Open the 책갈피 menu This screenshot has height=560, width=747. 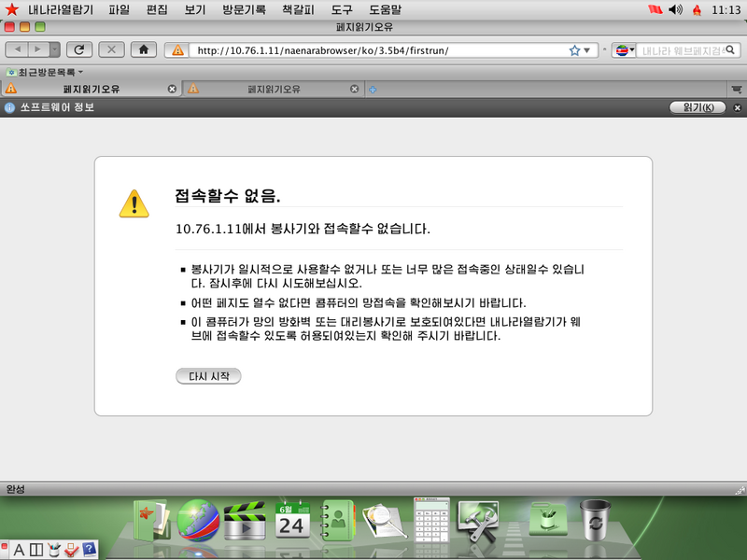(298, 9)
